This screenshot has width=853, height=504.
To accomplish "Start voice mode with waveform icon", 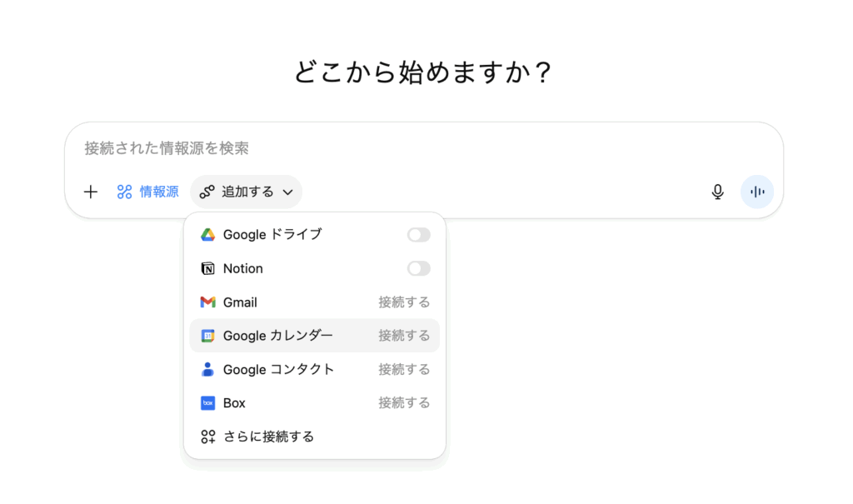I will [756, 192].
